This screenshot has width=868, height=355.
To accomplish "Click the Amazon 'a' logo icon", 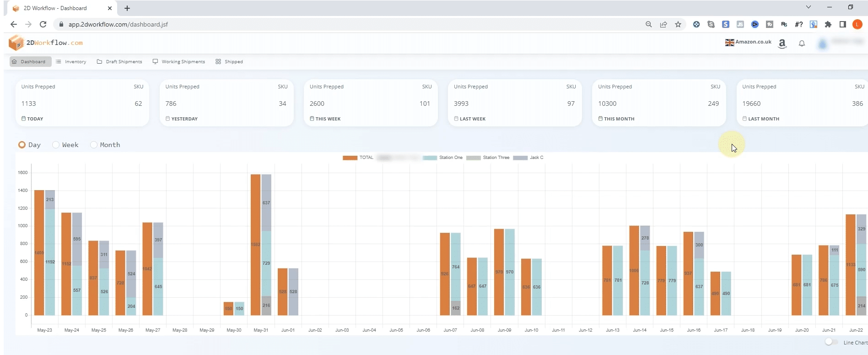I will pyautogui.click(x=782, y=44).
